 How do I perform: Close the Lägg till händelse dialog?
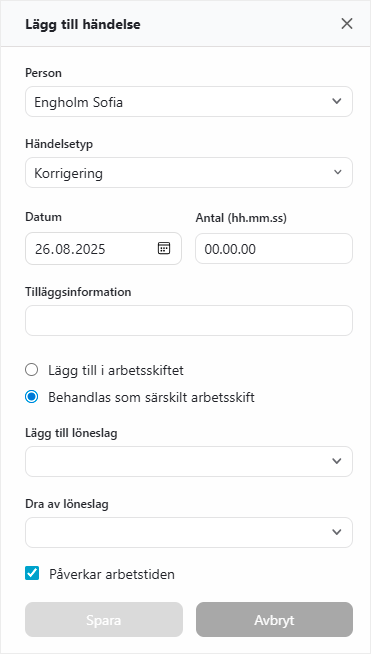tap(347, 24)
